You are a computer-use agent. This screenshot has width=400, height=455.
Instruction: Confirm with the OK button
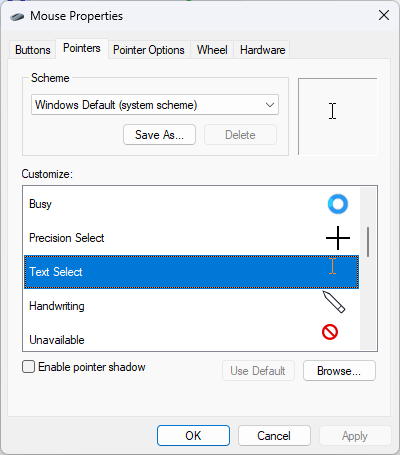[193, 435]
